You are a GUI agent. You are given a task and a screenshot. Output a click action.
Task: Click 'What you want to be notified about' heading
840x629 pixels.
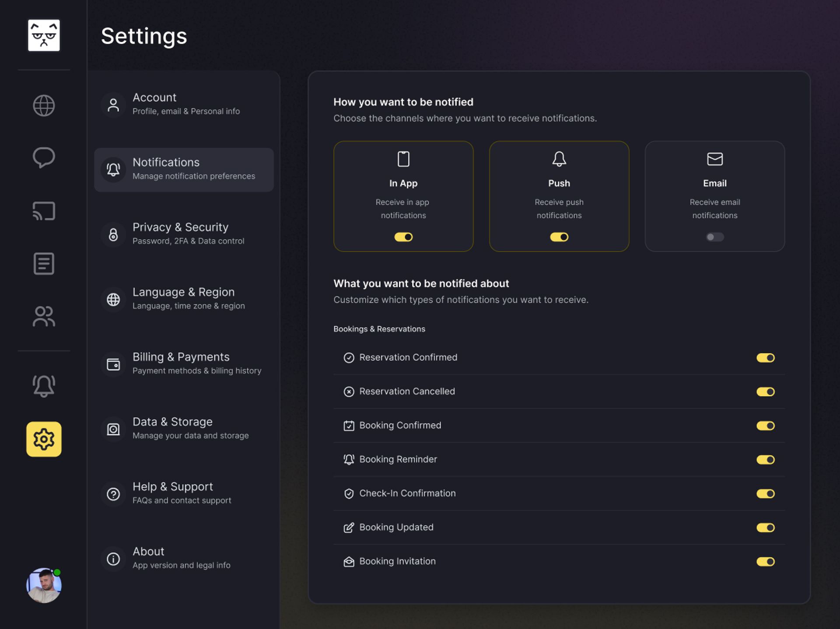[x=421, y=283]
